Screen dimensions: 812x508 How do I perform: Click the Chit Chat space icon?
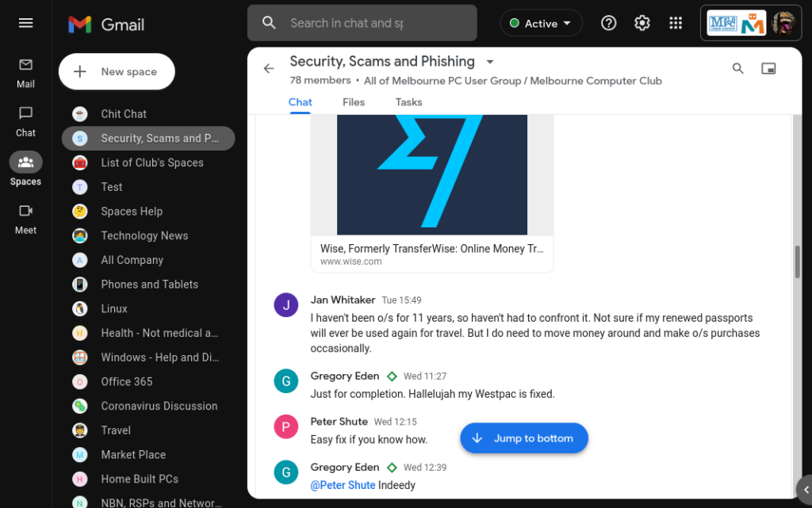80,114
